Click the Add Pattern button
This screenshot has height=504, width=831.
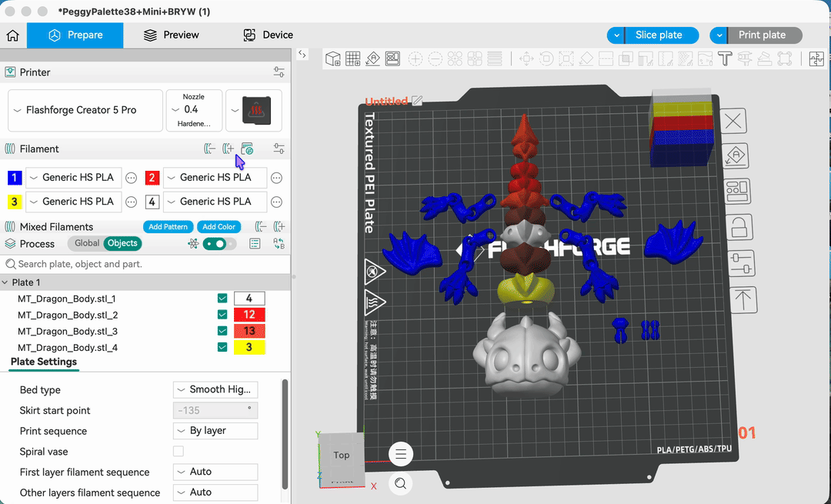(168, 227)
